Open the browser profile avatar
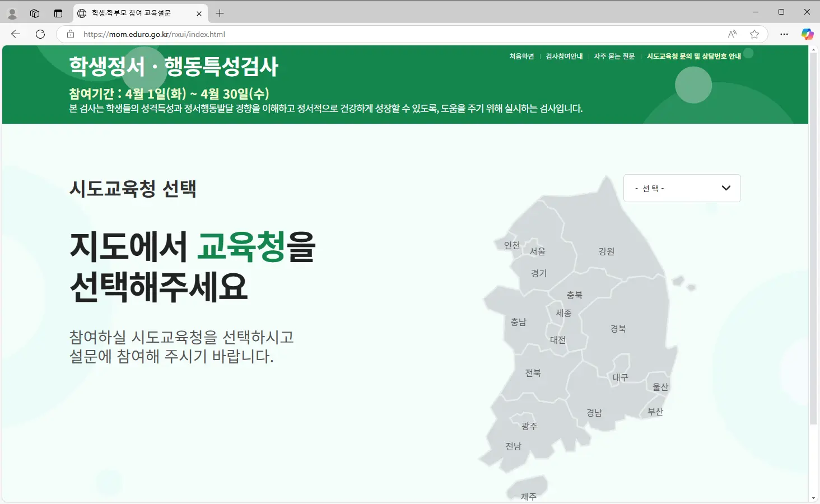Viewport: 820px width, 504px height. [12, 13]
